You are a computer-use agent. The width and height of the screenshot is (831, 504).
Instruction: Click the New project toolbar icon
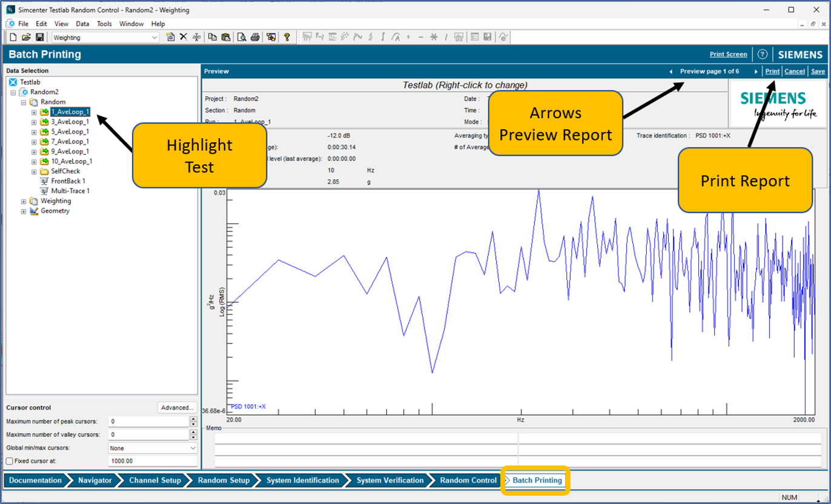13,38
